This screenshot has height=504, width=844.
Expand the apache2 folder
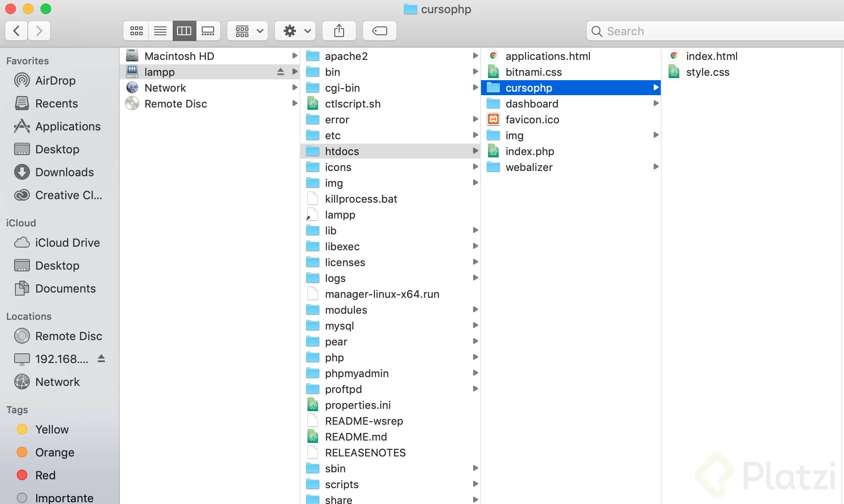[x=475, y=56]
